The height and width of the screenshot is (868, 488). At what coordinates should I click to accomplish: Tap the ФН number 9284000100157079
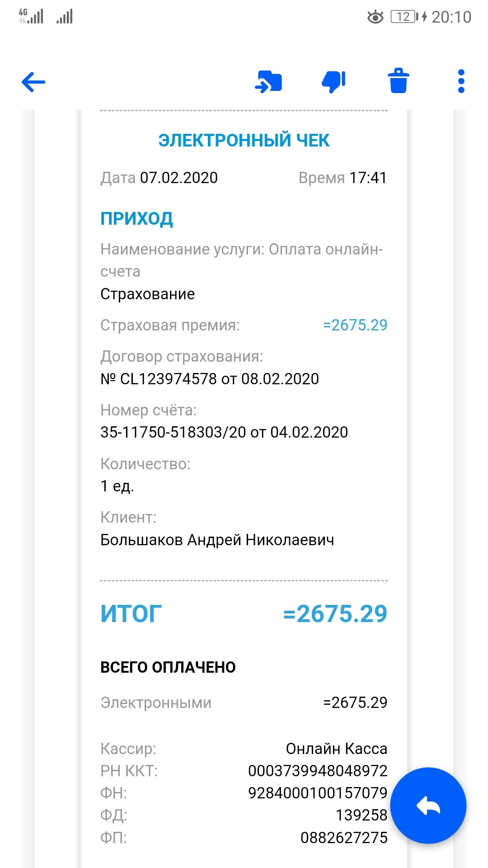[318, 793]
